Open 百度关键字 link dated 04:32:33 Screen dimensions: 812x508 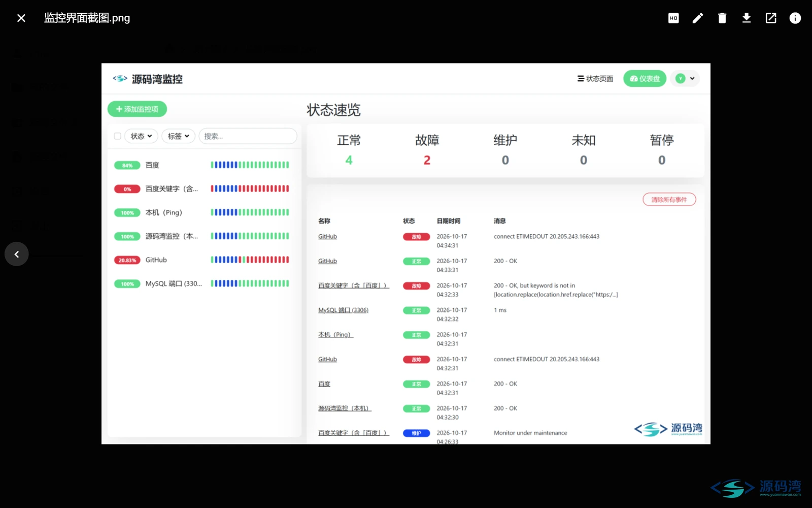click(353, 285)
